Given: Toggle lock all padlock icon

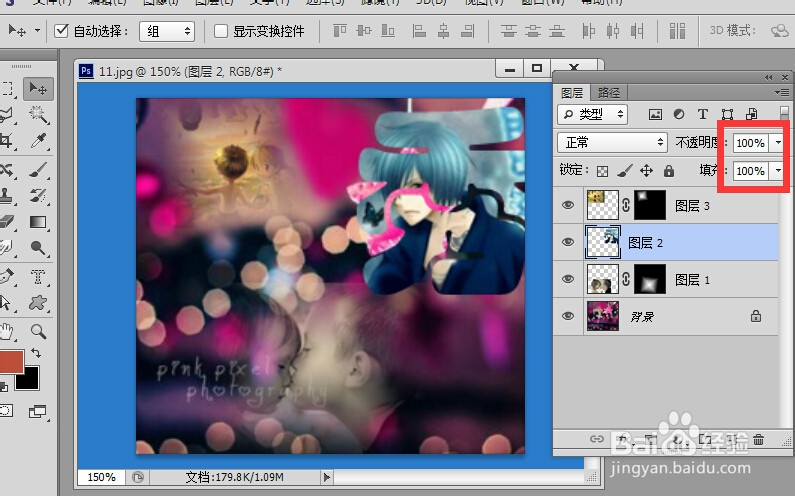Looking at the screenshot, I should 669,171.
